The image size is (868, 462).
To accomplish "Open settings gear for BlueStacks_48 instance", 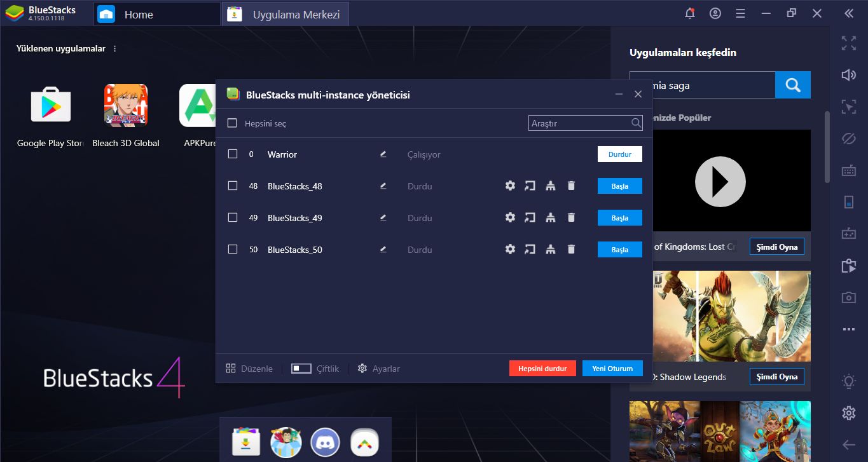I will click(510, 186).
